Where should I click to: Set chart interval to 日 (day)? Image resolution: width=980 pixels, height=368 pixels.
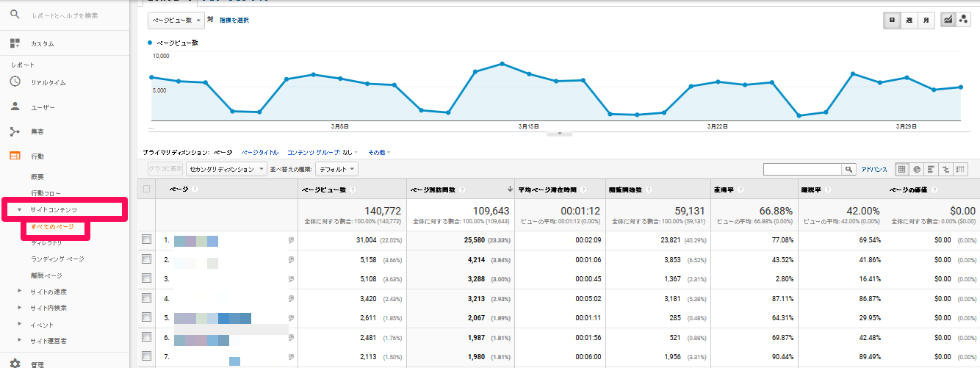(892, 21)
